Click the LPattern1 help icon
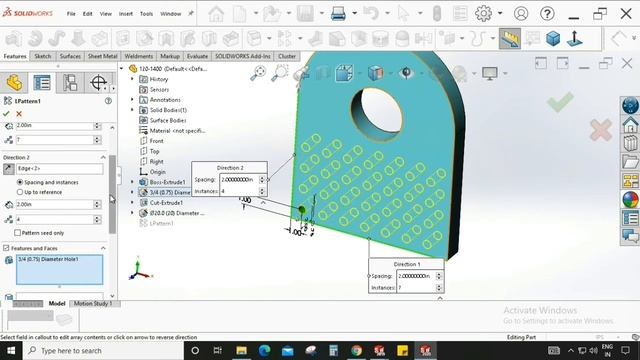 pyautogui.click(x=108, y=101)
